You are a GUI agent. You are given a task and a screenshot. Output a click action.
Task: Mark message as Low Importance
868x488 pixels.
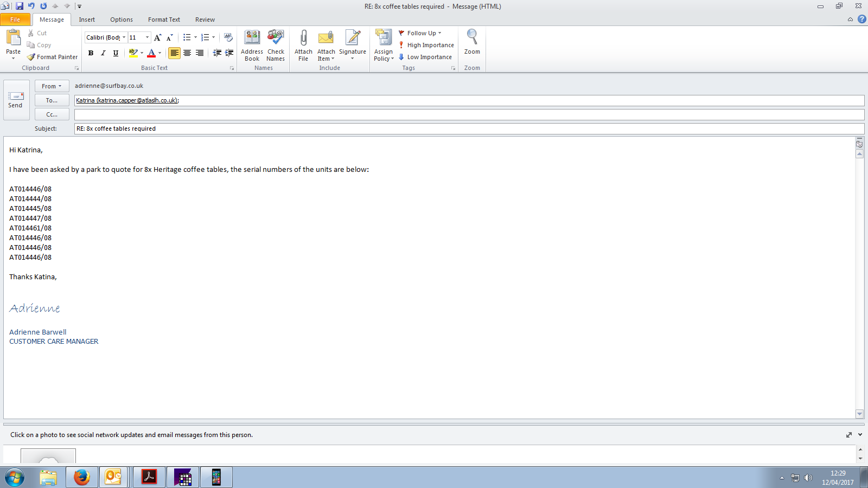pos(425,57)
